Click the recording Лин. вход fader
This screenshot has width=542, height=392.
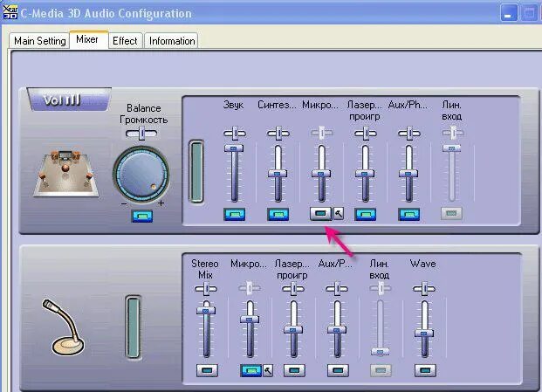(x=381, y=352)
